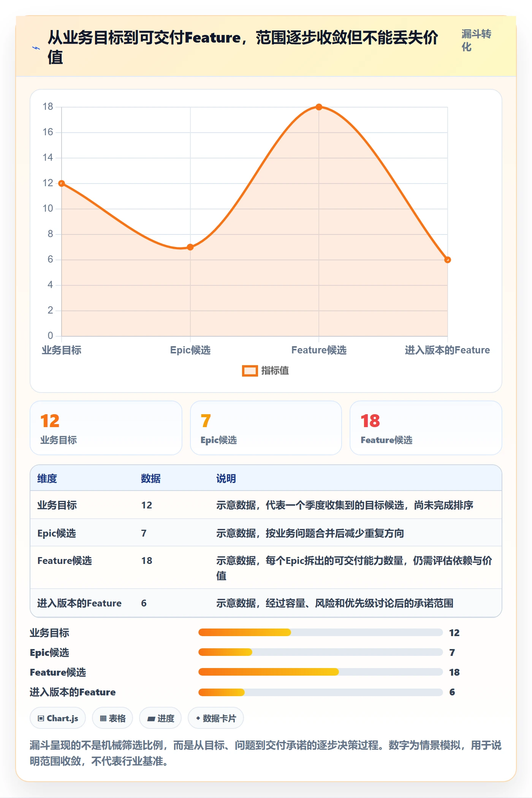Click the footer note starting 漏斗呈现的不是机械筛选比例
Viewport: 532px width, 798px height.
point(266,753)
